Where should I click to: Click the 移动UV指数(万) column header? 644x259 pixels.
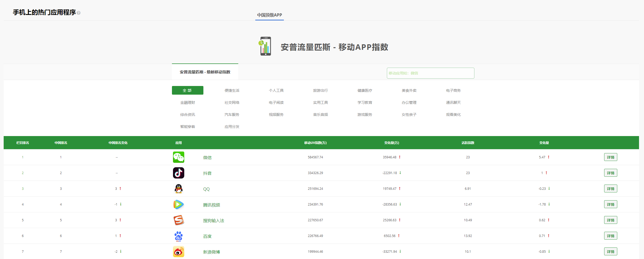click(315, 143)
